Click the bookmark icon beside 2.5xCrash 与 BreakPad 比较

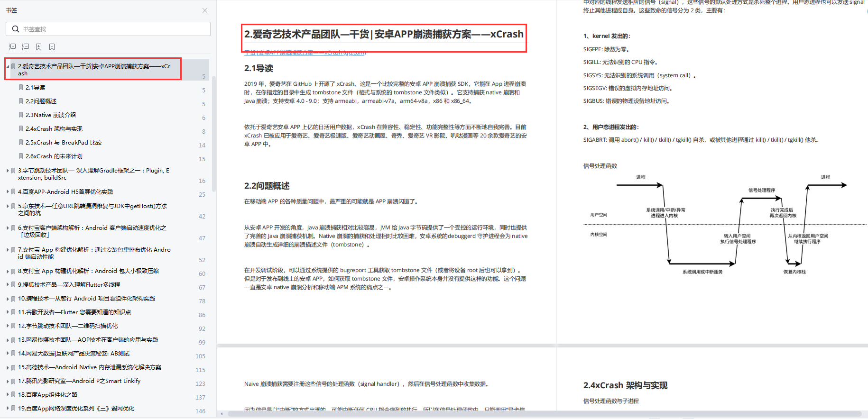pos(21,142)
